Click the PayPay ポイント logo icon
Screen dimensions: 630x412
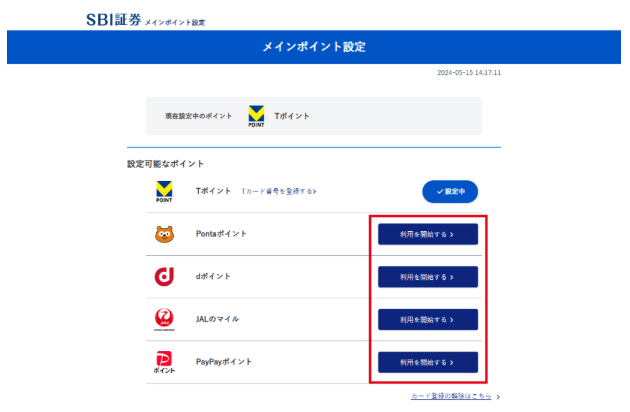(x=164, y=362)
